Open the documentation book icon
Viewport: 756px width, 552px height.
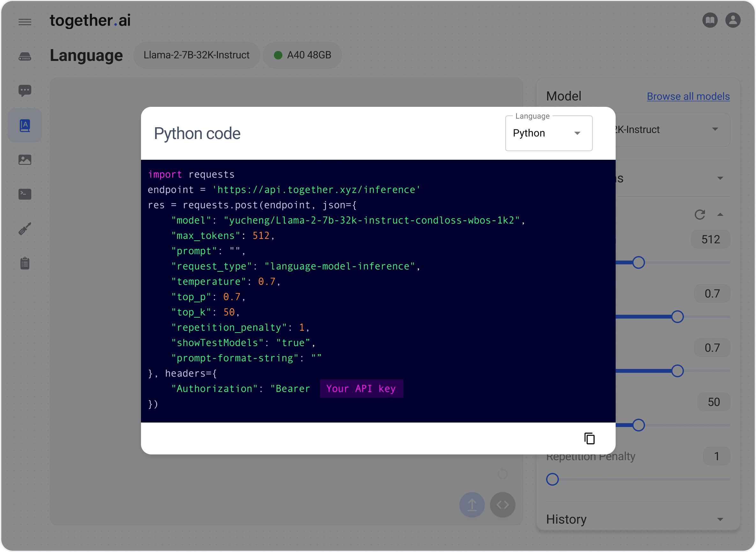click(x=709, y=20)
